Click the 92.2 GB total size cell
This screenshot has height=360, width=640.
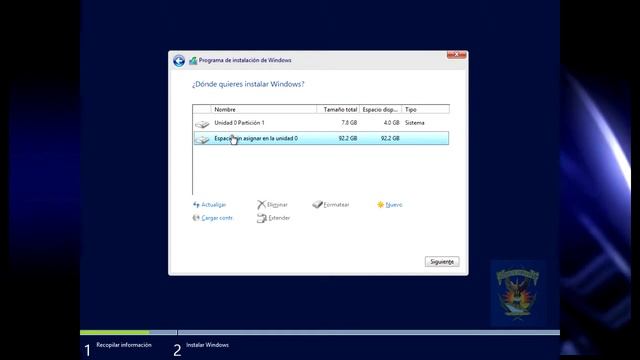pyautogui.click(x=348, y=138)
